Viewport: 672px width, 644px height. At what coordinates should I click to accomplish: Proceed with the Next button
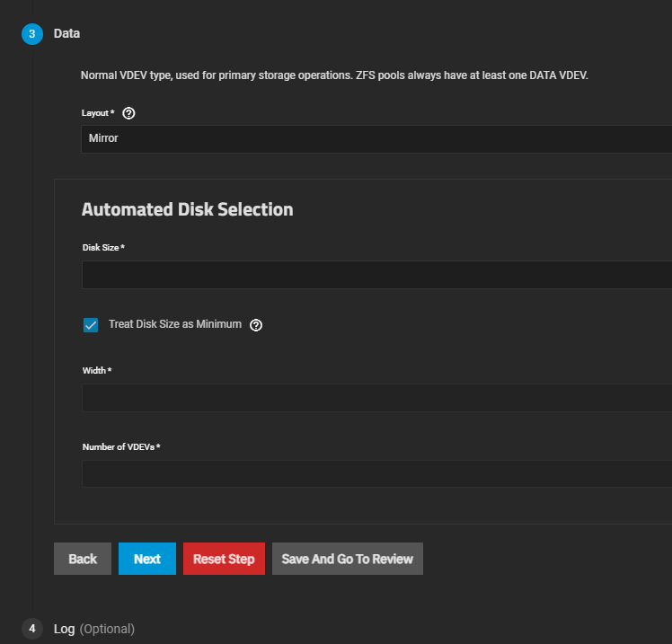pos(147,559)
